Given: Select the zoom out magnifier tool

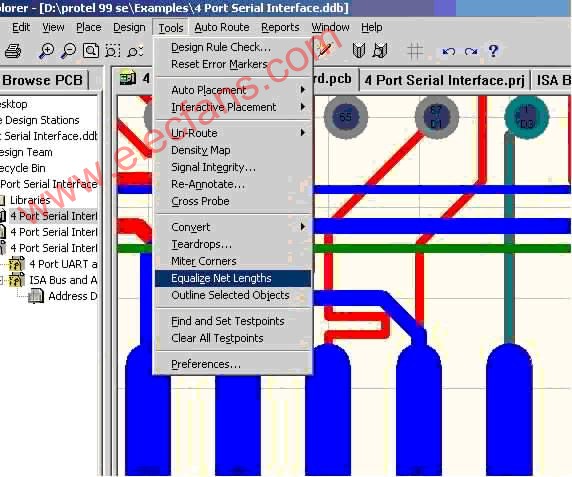Looking at the screenshot, I should pyautogui.click(x=68, y=51).
